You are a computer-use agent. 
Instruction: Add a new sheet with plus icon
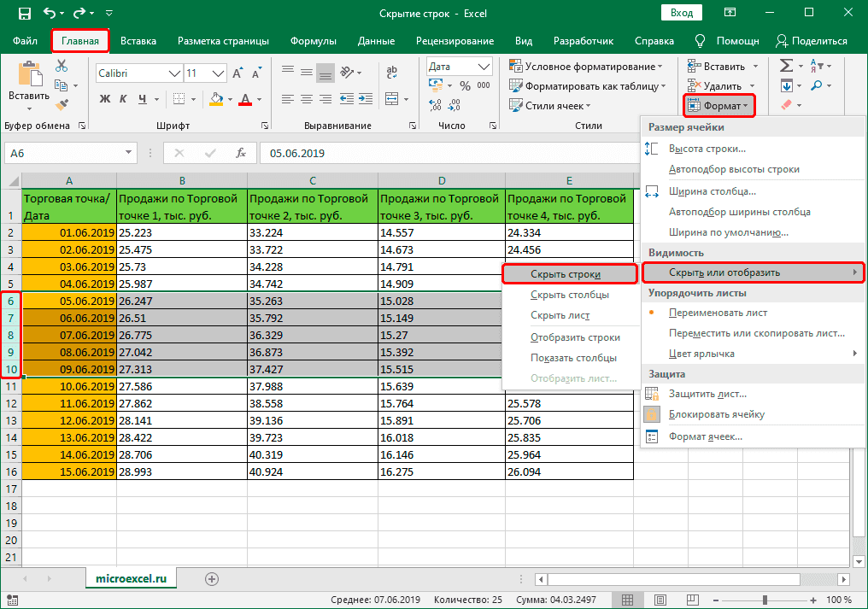tap(211, 578)
